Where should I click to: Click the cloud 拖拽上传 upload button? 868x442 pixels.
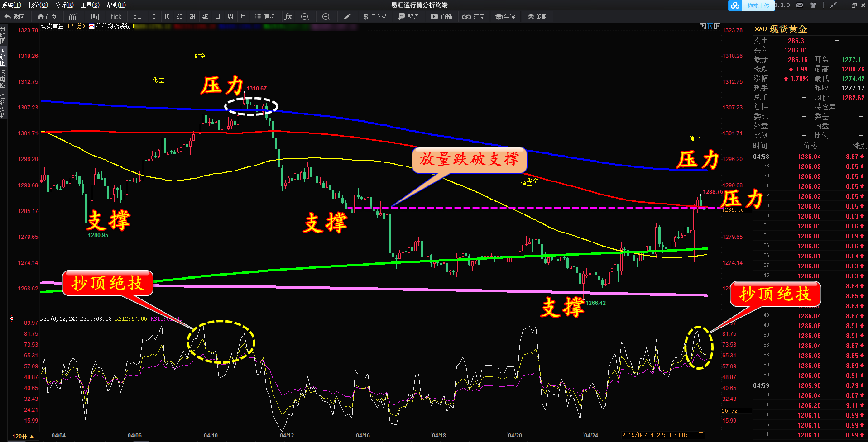(x=751, y=5)
